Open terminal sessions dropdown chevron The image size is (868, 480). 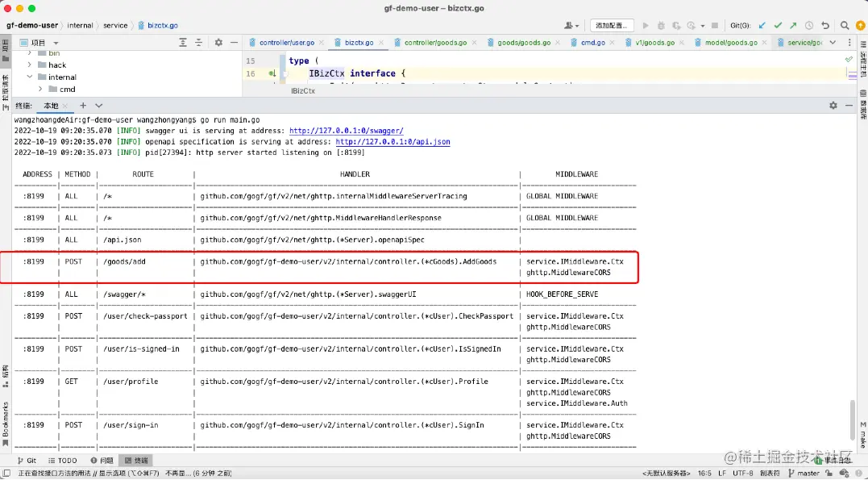click(x=98, y=106)
